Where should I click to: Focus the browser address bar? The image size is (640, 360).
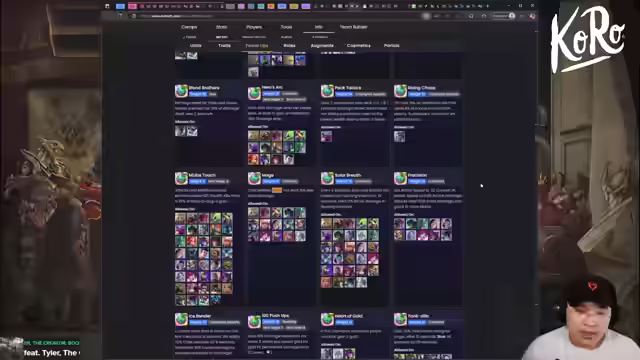[x=278, y=16]
